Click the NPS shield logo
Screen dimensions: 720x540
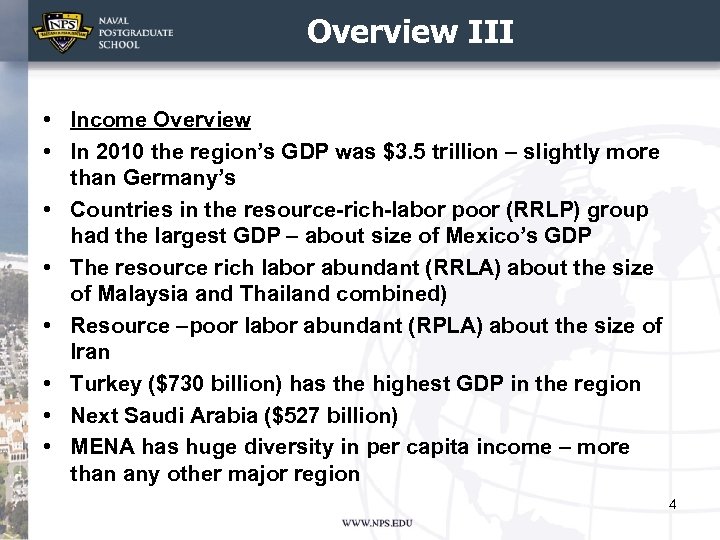(x=62, y=32)
